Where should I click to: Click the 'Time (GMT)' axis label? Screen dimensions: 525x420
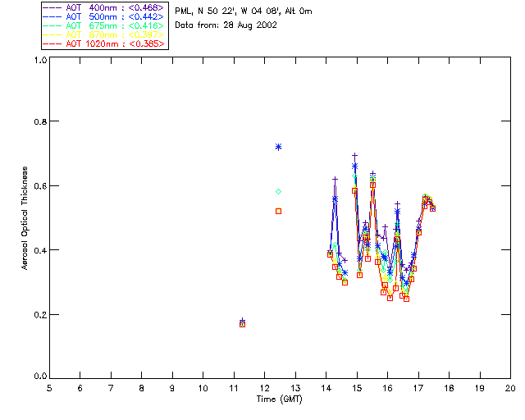(x=279, y=399)
